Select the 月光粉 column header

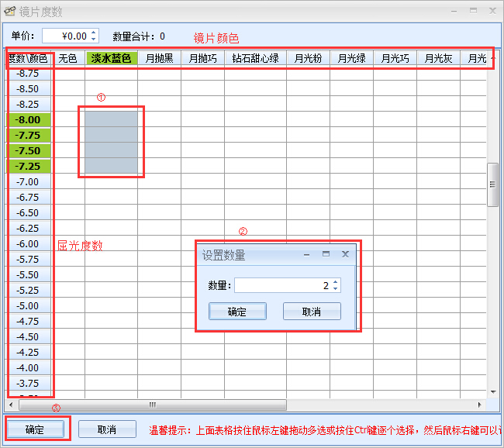308,58
